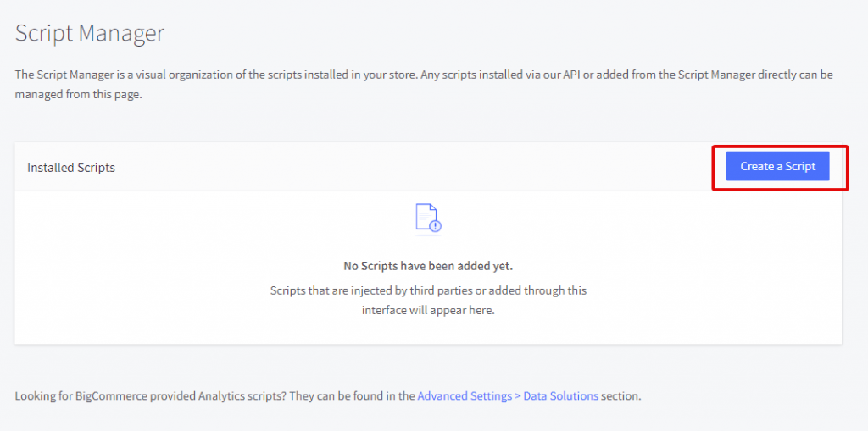
Task: Click the word "Manager" in the page title
Action: [120, 34]
